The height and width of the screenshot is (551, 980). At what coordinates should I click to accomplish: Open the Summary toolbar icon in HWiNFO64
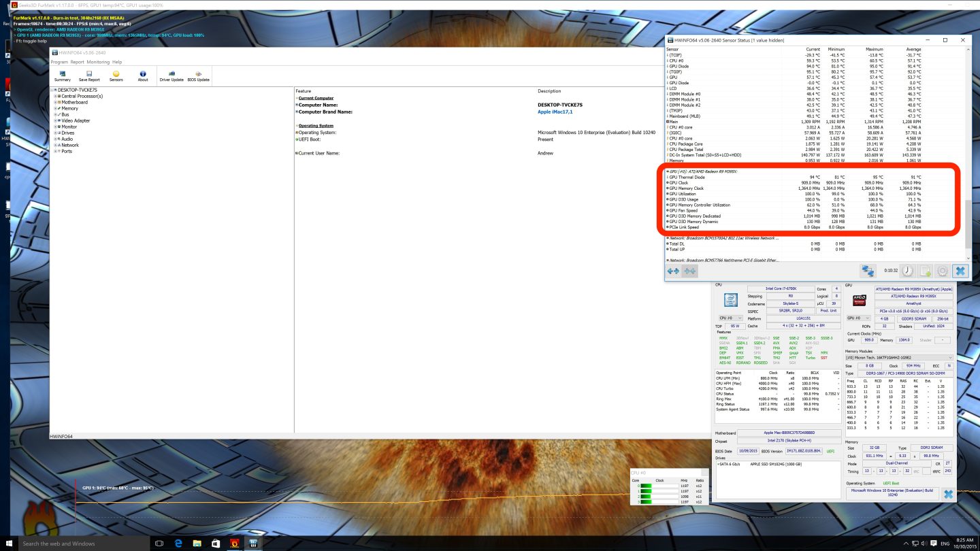click(x=62, y=75)
